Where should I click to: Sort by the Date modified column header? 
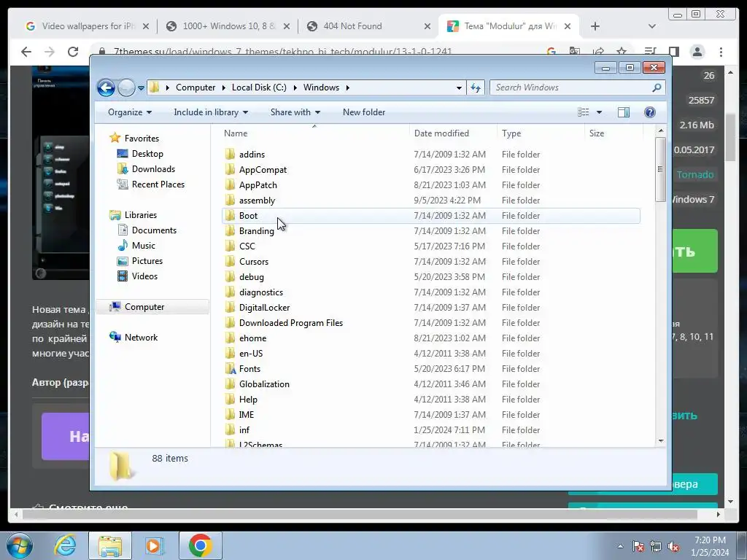tap(453, 133)
